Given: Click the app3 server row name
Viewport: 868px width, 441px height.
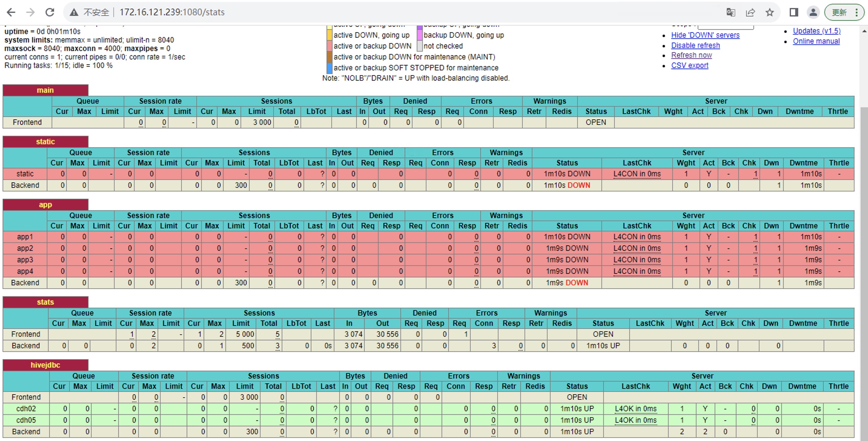Looking at the screenshot, I should pos(25,260).
